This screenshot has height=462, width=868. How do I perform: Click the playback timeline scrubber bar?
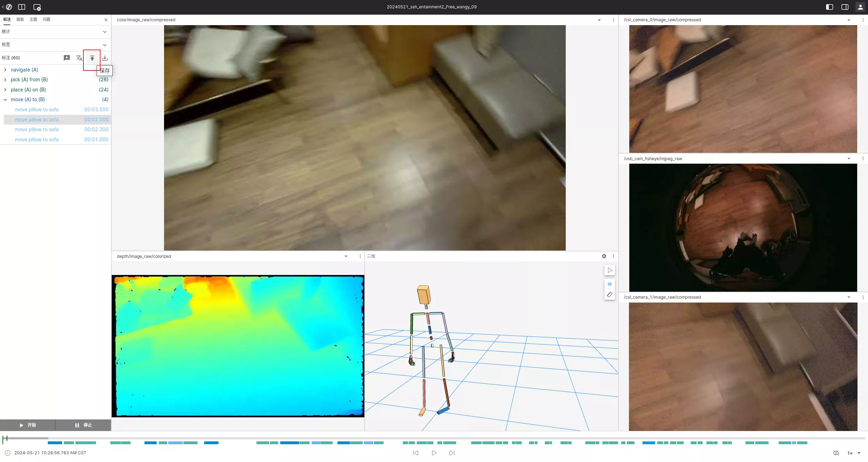click(x=433, y=438)
